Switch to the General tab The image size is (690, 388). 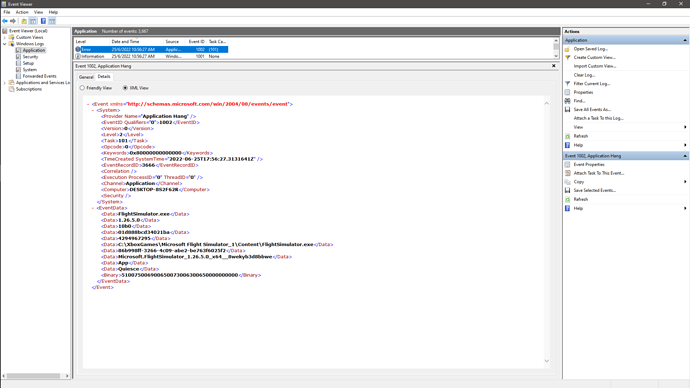86,77
